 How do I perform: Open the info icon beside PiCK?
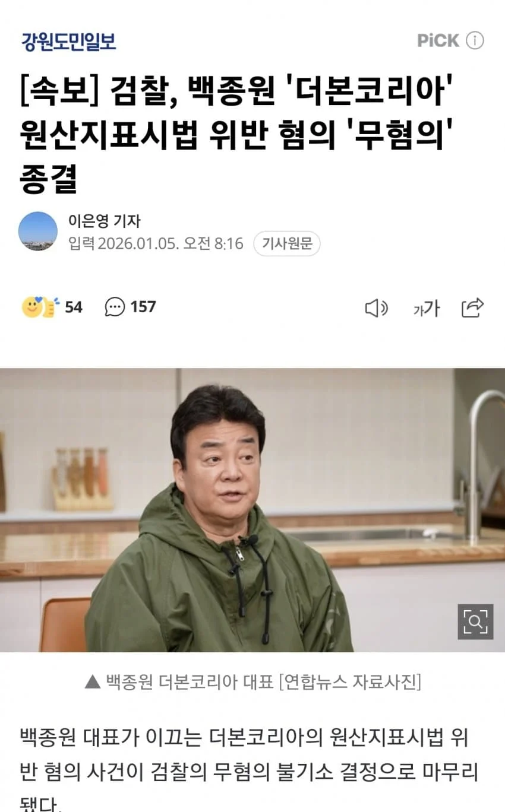(x=475, y=40)
